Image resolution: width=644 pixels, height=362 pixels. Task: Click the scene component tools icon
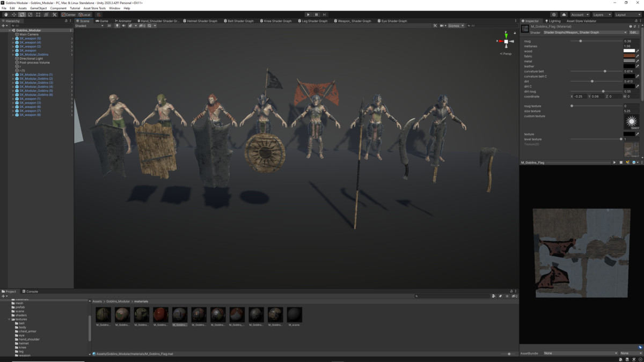tap(435, 26)
